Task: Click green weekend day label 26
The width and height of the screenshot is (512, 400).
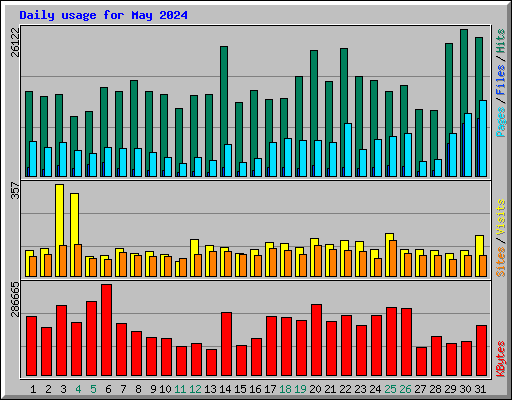Action: pos(405,389)
